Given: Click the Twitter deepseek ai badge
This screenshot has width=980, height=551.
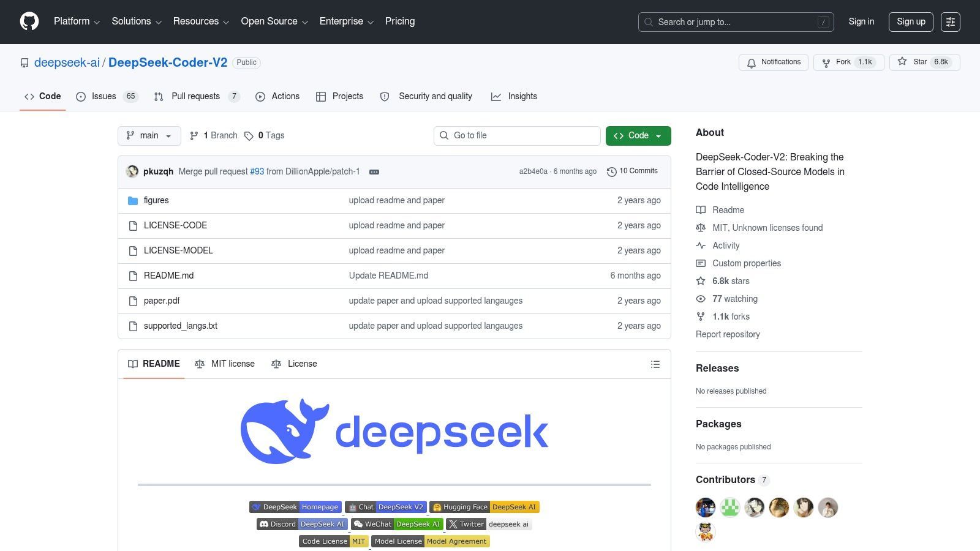Looking at the screenshot, I should pyautogui.click(x=489, y=524).
